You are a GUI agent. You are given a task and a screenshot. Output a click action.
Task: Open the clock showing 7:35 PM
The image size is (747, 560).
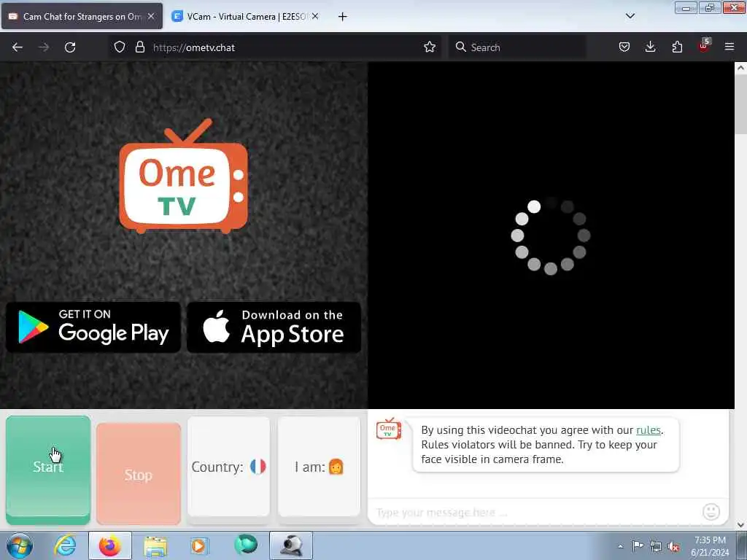710,546
